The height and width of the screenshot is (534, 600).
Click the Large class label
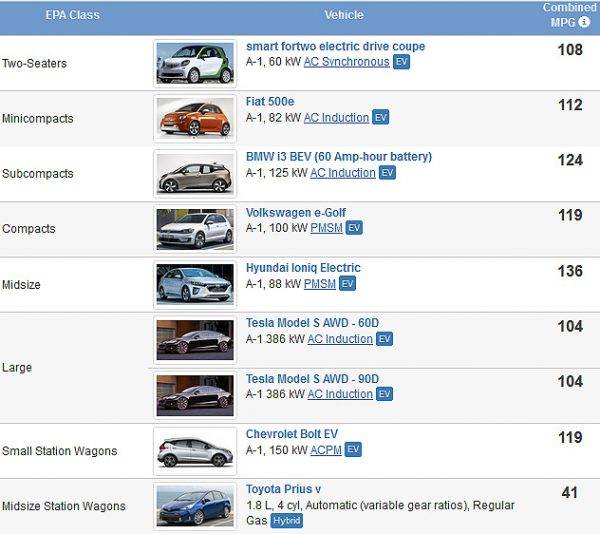[x=17, y=368]
